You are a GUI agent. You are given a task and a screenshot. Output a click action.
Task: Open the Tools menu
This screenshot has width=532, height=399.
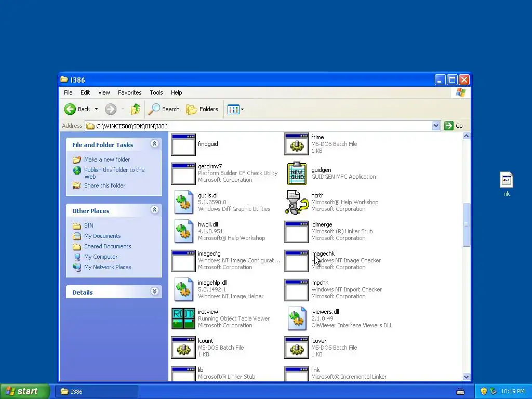pos(156,92)
